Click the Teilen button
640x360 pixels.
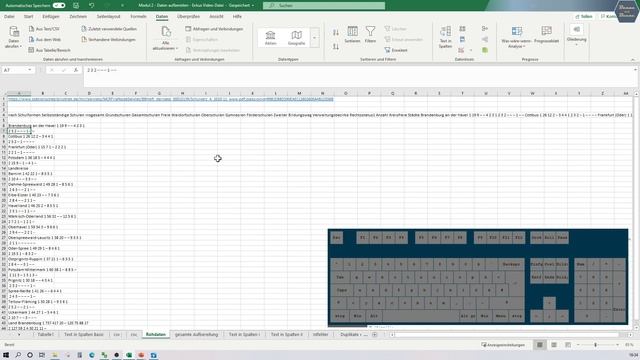pos(584,17)
